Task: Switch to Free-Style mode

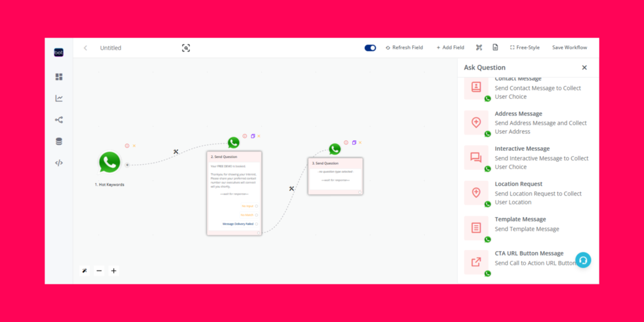Action: pyautogui.click(x=525, y=47)
